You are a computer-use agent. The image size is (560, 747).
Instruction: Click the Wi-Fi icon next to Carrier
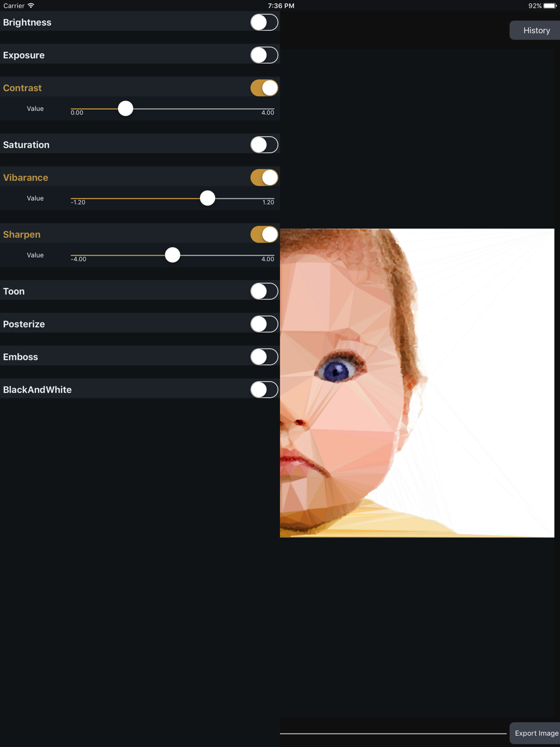31,6
